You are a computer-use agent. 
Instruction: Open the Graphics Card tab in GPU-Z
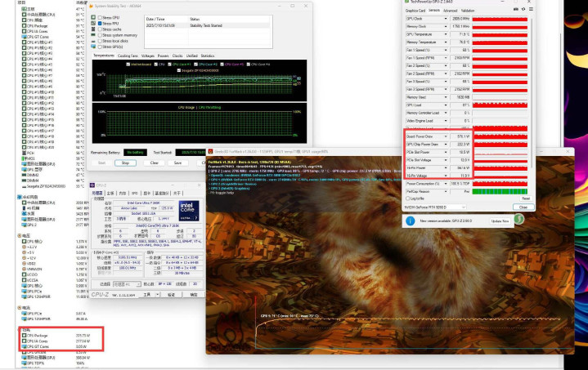click(417, 10)
